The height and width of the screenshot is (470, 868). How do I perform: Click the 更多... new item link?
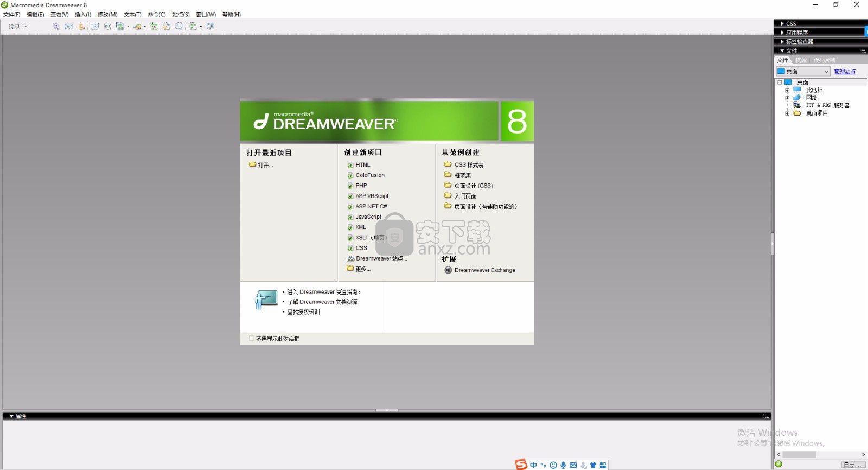coord(363,269)
